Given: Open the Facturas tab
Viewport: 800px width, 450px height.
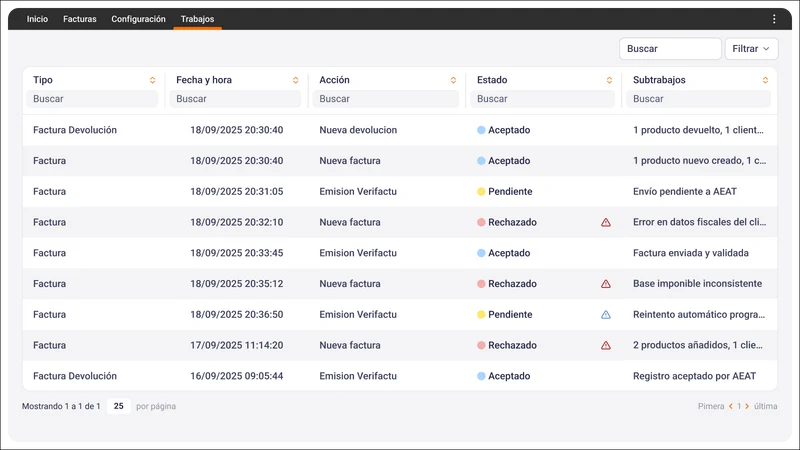Looking at the screenshot, I should point(80,19).
